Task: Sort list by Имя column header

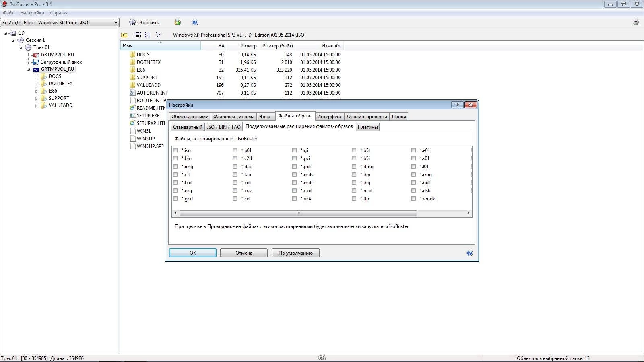Action: coord(161,46)
